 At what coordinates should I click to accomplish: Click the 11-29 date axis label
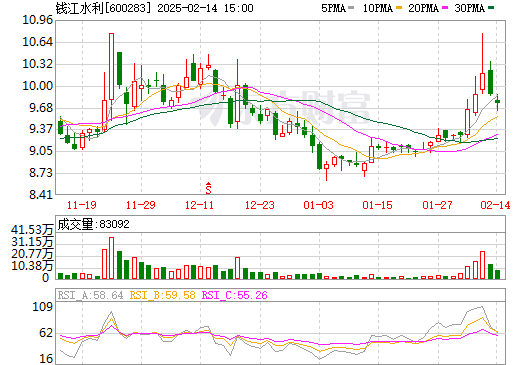coord(141,205)
